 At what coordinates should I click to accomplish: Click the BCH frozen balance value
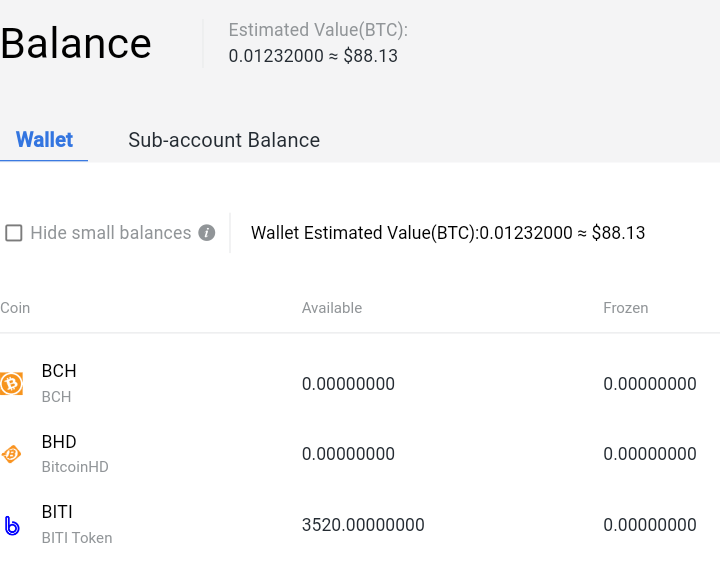[650, 384]
